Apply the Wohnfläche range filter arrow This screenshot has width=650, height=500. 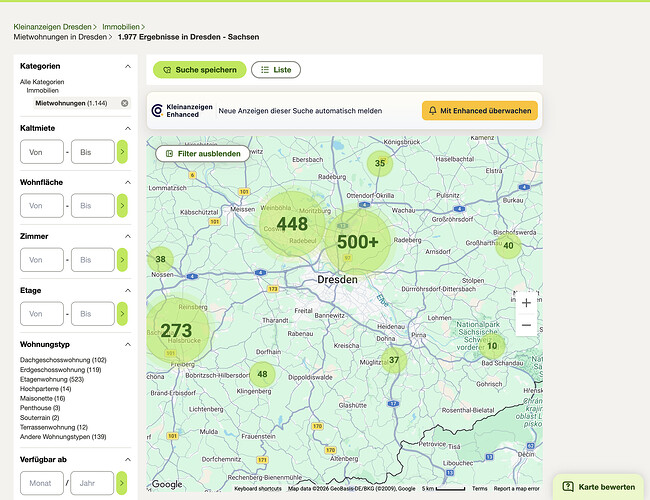[122, 205]
